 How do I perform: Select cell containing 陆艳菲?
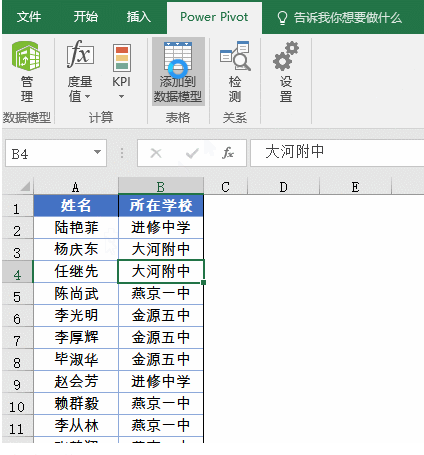tap(76, 228)
